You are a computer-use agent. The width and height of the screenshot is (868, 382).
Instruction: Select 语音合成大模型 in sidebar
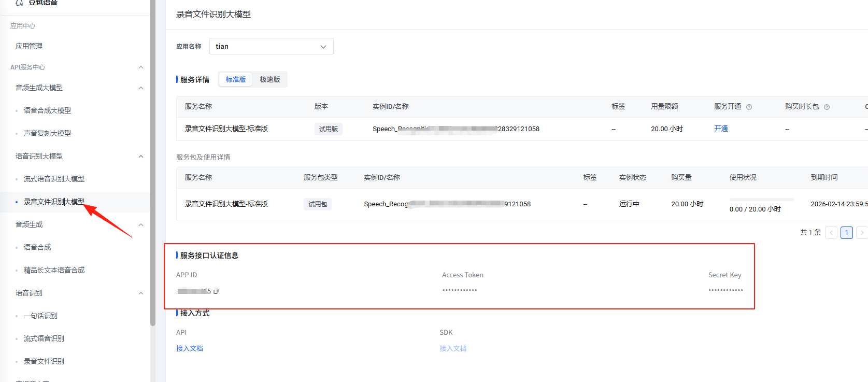coord(47,110)
